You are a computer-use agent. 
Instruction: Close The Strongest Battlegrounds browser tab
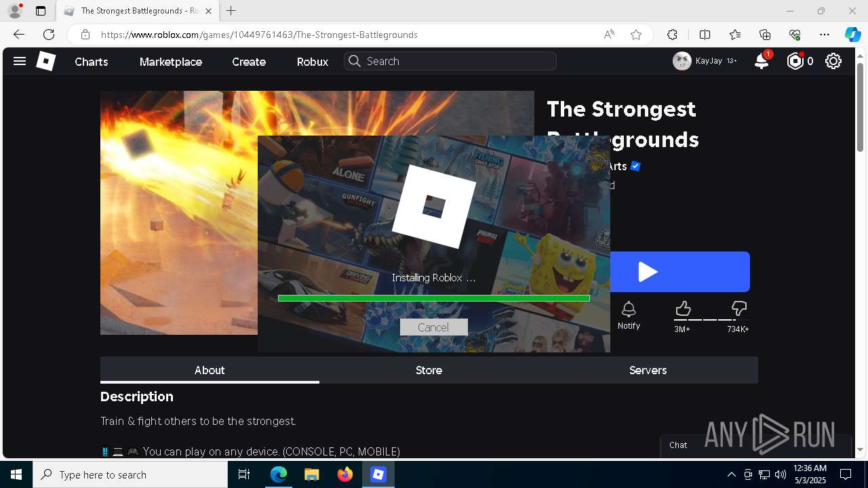(x=208, y=11)
